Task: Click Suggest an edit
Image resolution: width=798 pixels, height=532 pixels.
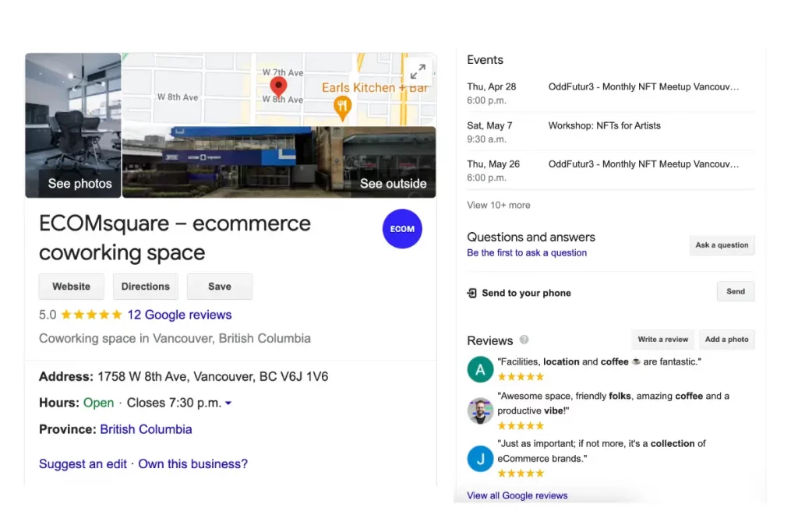Action: 83,464
